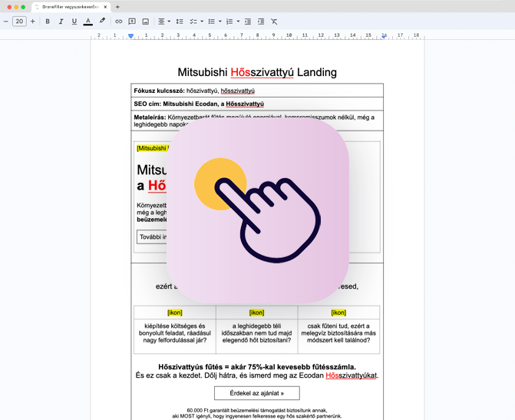Click the line spacing icon
515x420 pixels.
pyautogui.click(x=180, y=21)
